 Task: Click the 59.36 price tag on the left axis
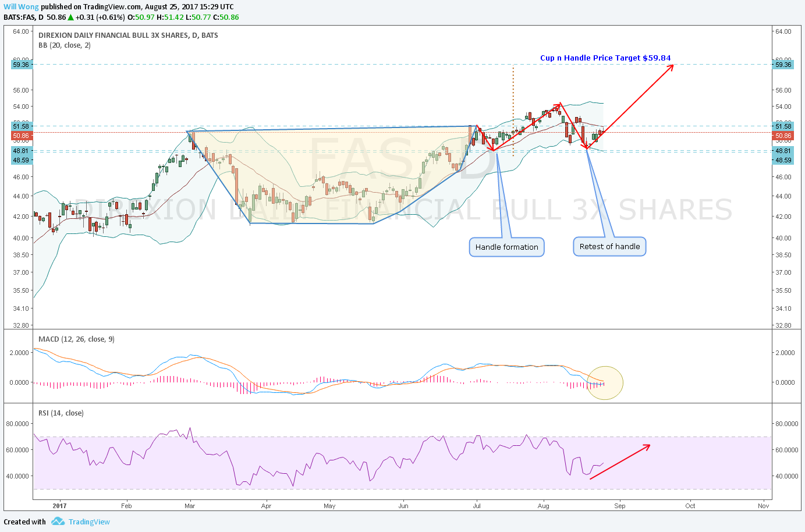(21, 65)
